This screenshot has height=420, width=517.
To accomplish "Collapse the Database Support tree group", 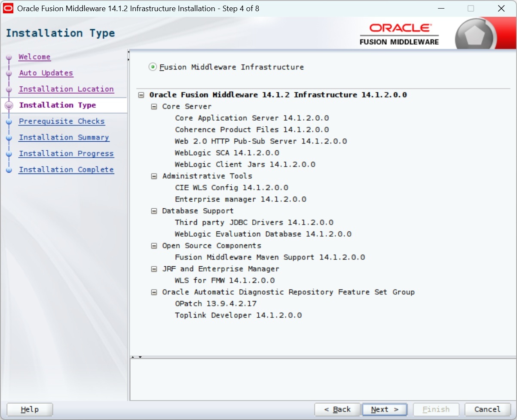I will click(x=154, y=211).
